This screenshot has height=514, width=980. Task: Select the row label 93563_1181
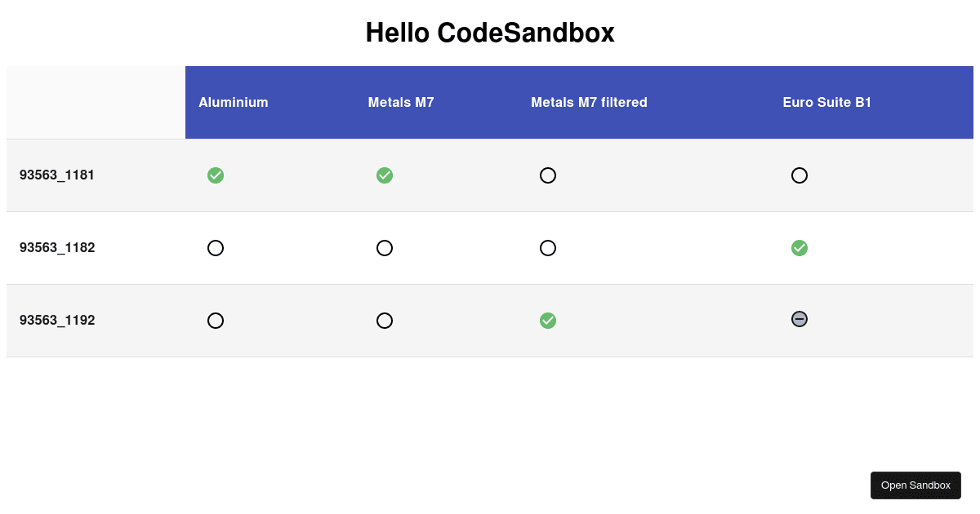57,175
